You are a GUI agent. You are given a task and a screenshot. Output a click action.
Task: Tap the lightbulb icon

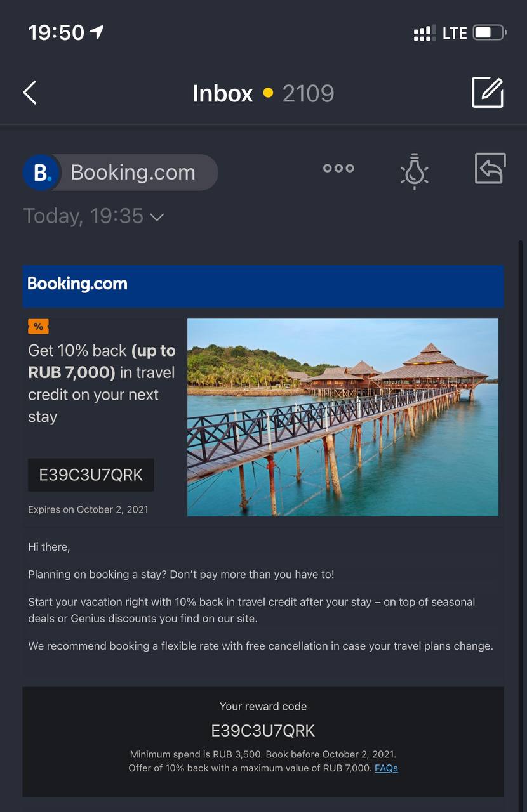point(415,171)
